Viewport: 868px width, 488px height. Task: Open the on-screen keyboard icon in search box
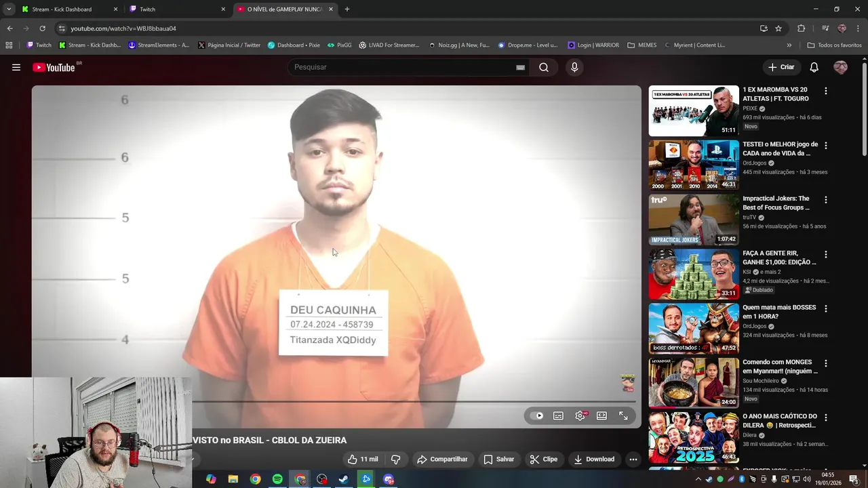520,67
